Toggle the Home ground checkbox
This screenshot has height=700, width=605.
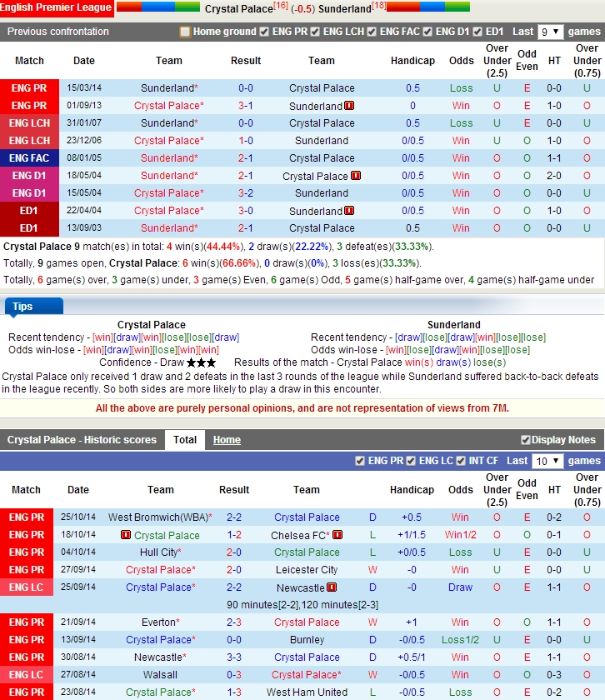tap(185, 32)
